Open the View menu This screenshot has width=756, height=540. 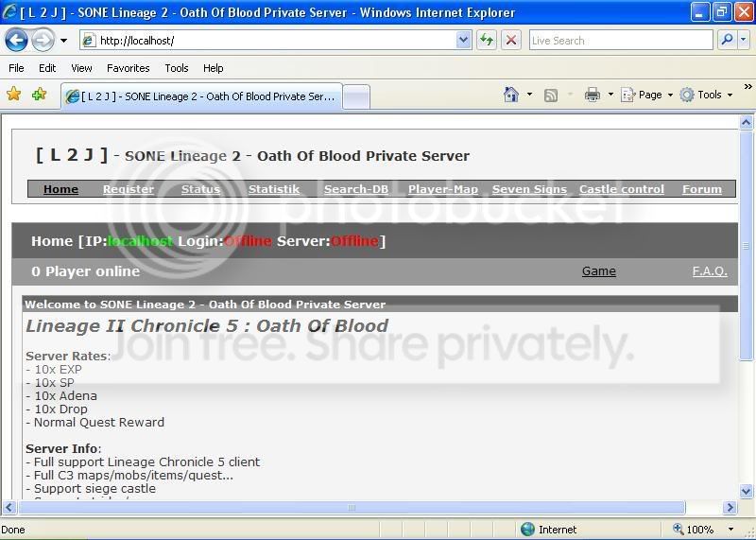click(x=81, y=68)
